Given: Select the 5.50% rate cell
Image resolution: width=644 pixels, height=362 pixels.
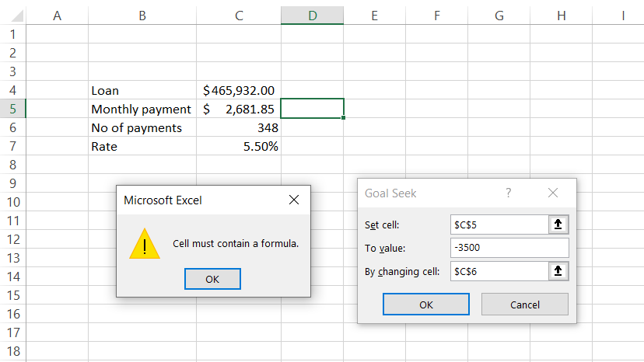Looking at the screenshot, I should [238, 147].
